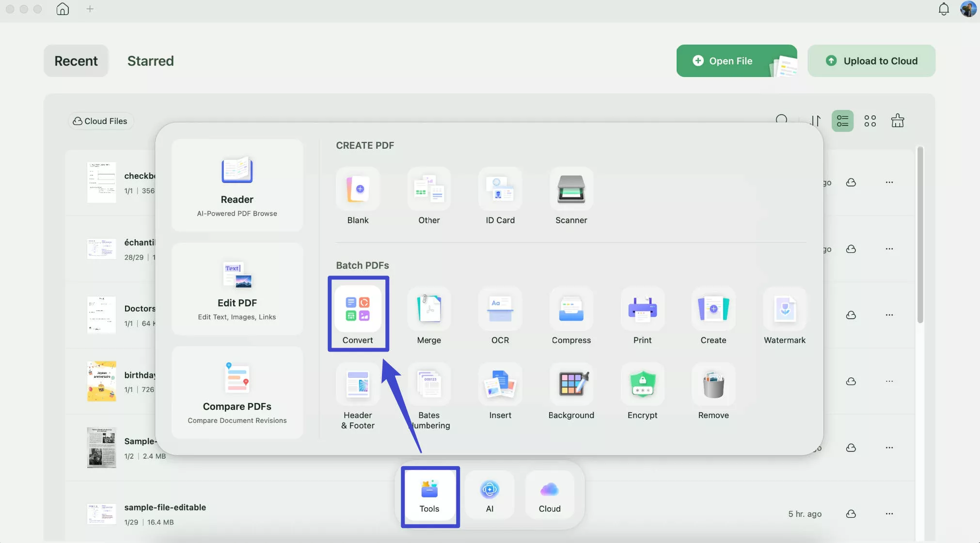Open the Doctors file thumbnail
This screenshot has height=543, width=980.
tap(101, 315)
